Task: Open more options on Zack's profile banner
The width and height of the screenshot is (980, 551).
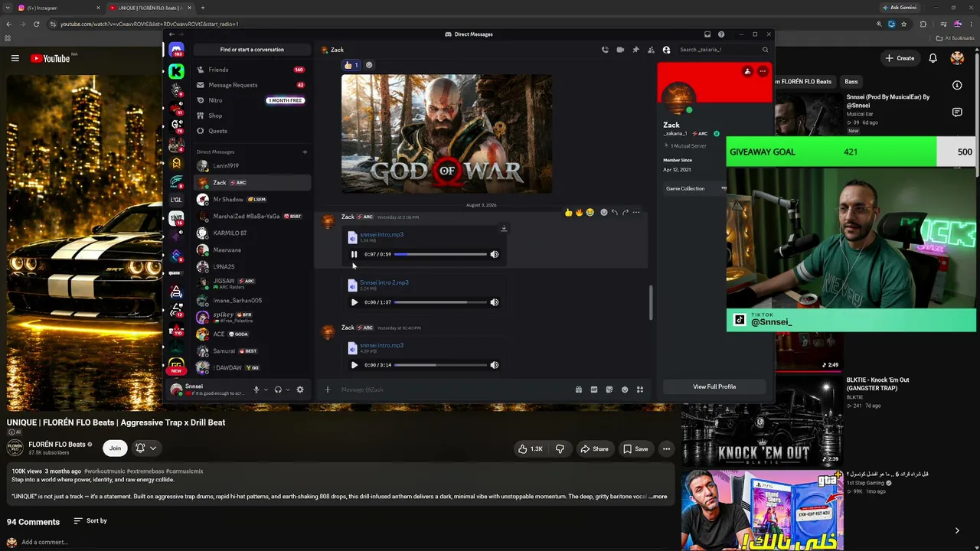Action: click(x=763, y=71)
